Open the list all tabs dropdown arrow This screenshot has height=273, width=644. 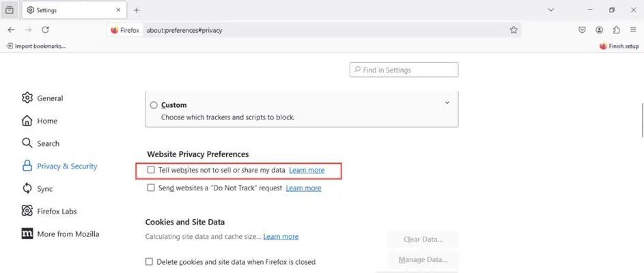point(551,10)
